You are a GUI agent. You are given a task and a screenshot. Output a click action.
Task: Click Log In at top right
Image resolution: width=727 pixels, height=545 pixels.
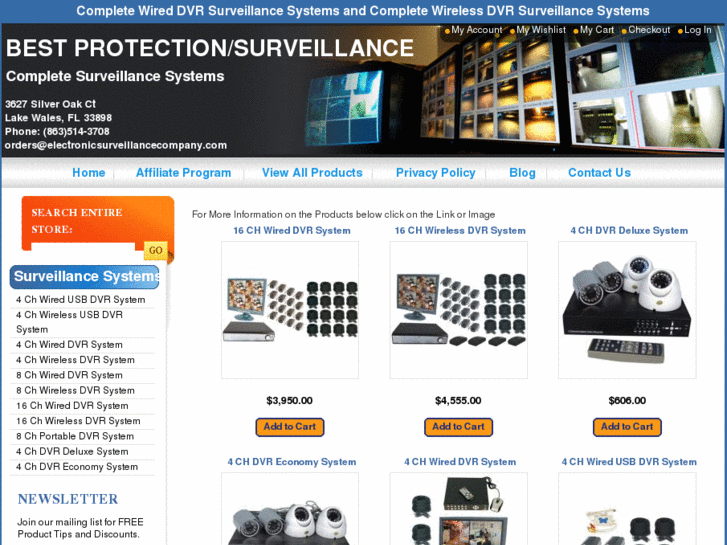pyautogui.click(x=697, y=30)
